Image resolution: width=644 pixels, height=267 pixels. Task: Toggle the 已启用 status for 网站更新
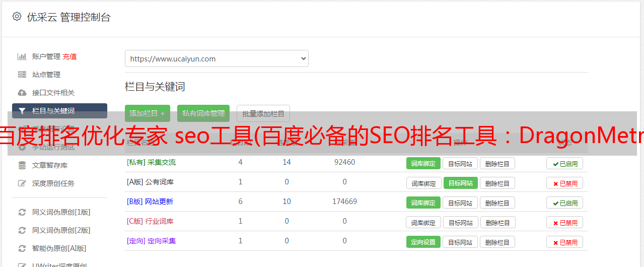tap(565, 203)
